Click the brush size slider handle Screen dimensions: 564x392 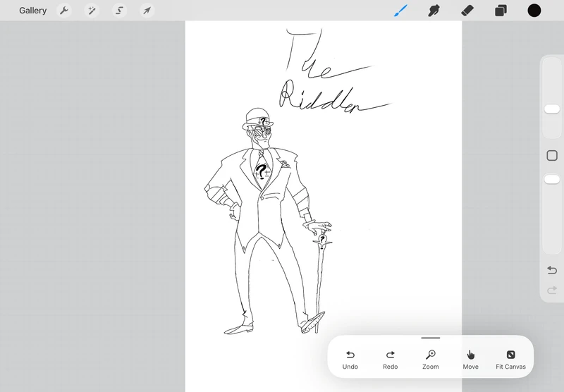(x=552, y=109)
